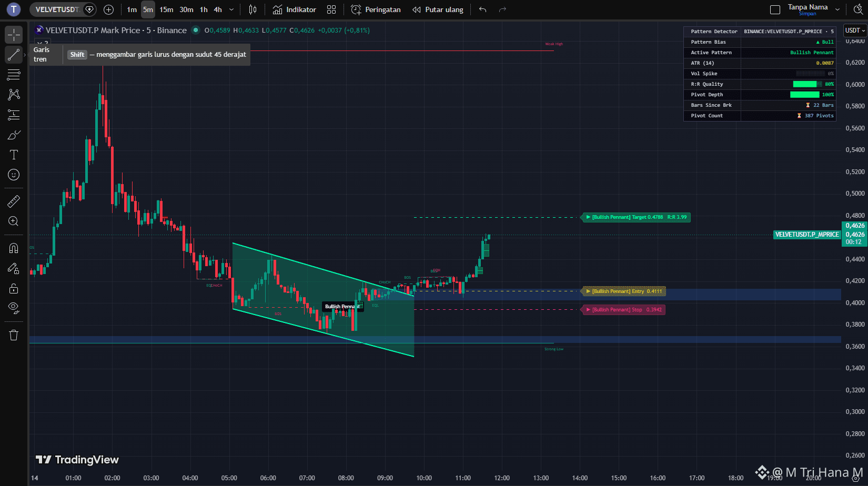
Task: Click the Tanpa Nama layout name
Action: [x=808, y=7]
